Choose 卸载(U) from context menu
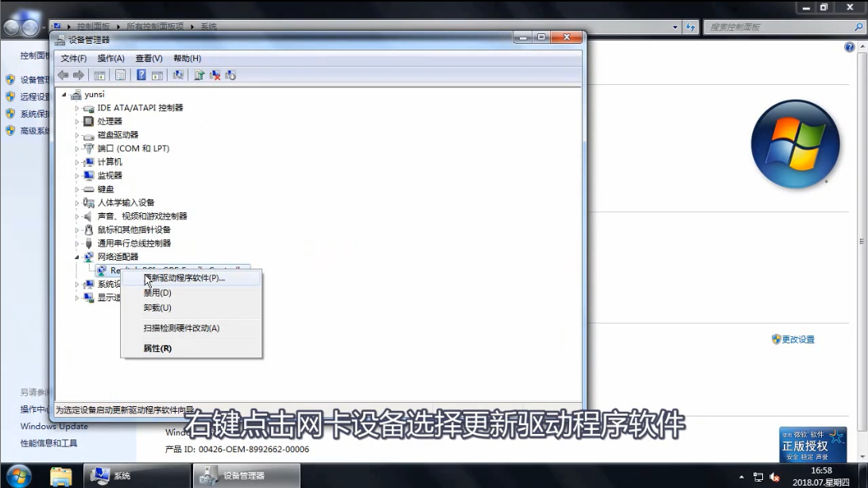 pyautogui.click(x=191, y=308)
